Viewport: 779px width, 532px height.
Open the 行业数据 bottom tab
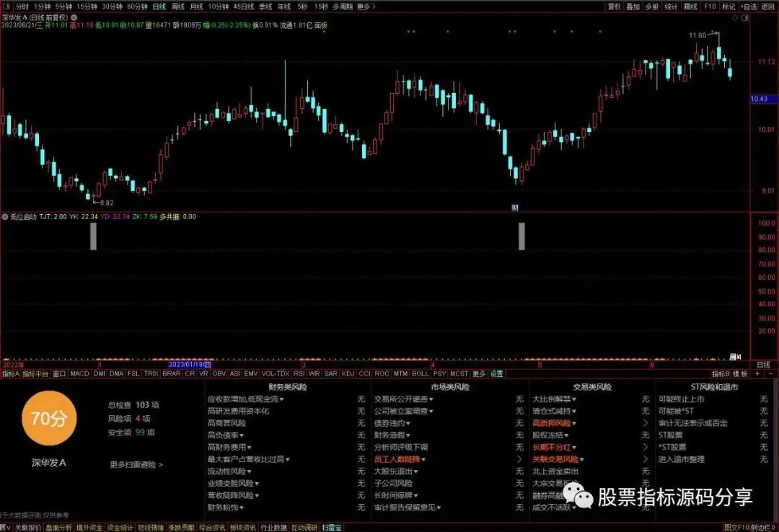point(274,528)
